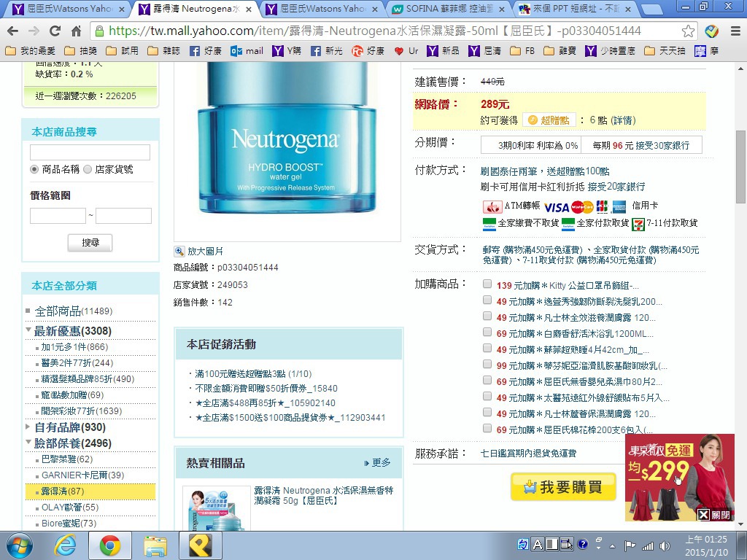Image resolution: width=747 pixels, height=560 pixels.
Task: Click the network signal tray icon
Action: coord(648,545)
